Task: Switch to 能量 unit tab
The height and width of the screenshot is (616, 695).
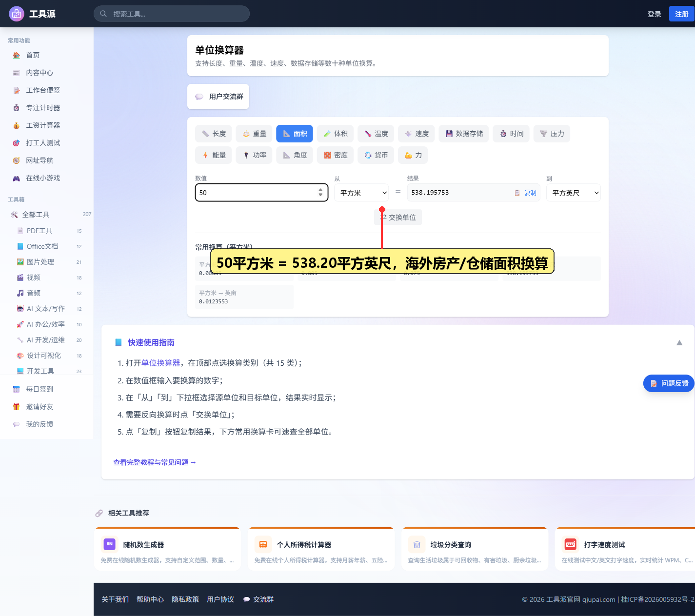Action: [214, 155]
